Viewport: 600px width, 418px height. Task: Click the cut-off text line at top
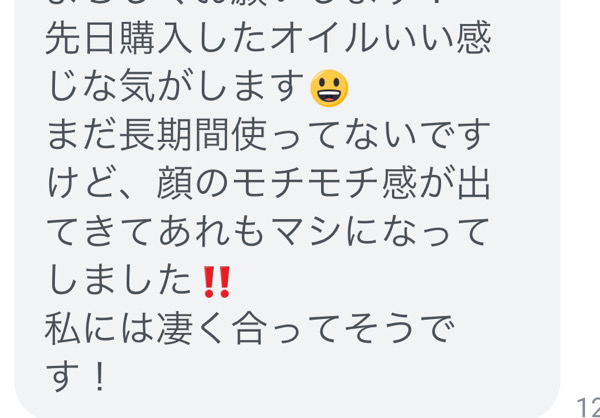click(x=268, y=5)
